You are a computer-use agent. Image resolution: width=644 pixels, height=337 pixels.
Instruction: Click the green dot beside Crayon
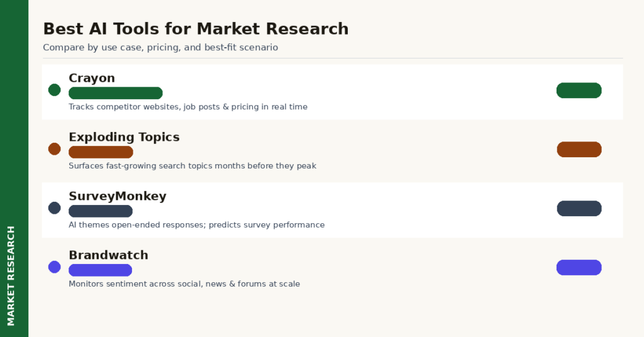click(x=54, y=90)
